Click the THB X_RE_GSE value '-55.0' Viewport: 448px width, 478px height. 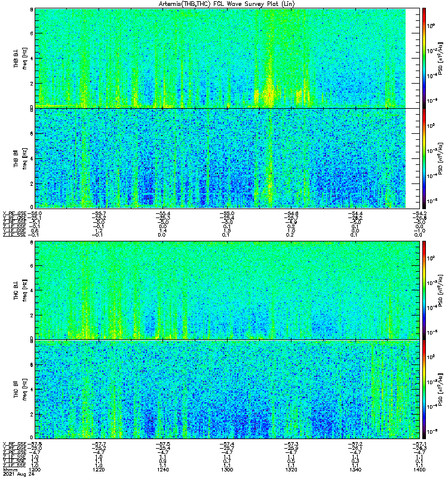pyautogui.click(x=227, y=214)
